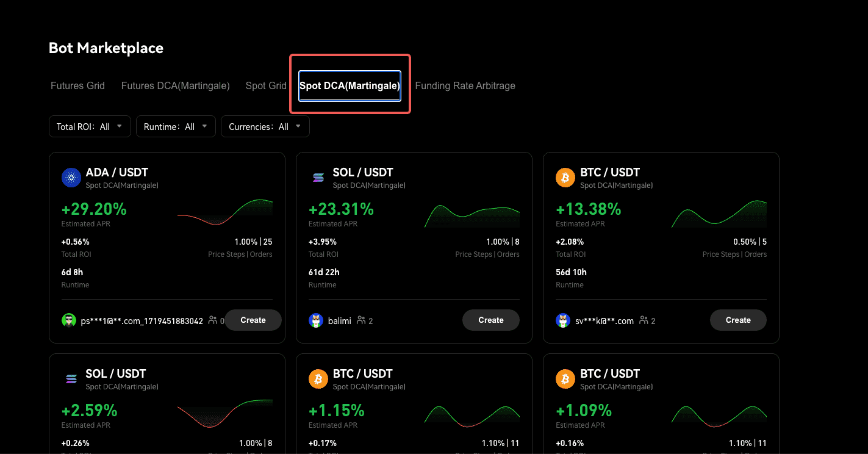This screenshot has width=868, height=454.
Task: Open the Runtime filter dropdown
Action: 176,127
